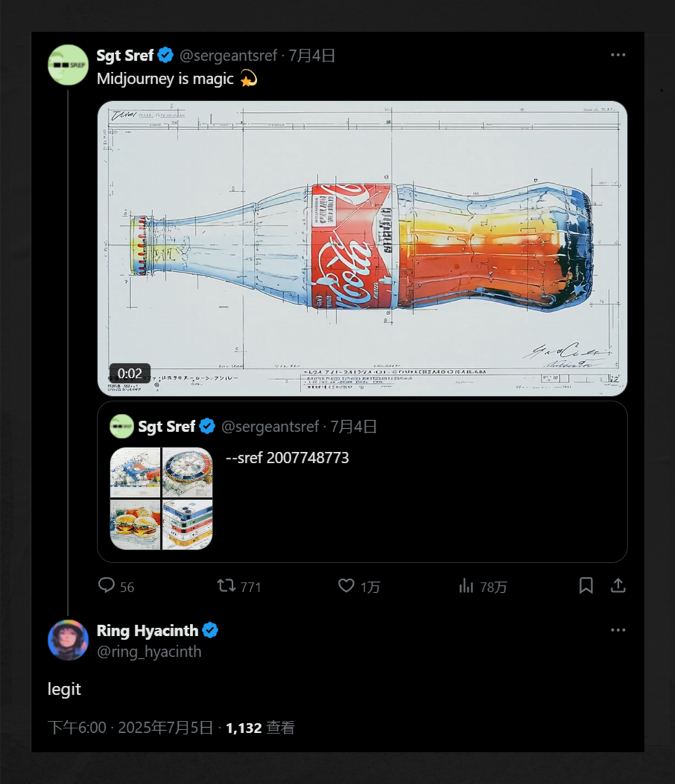
Task: Open the reply comments icon showing 56
Action: coord(107,585)
